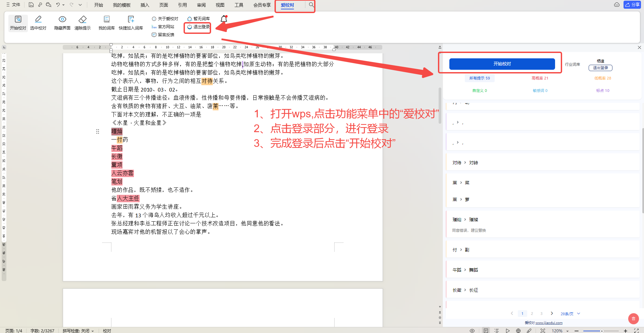644x333 pixels.
Task: Switch to the 引用 tab
Action: [x=183, y=5]
